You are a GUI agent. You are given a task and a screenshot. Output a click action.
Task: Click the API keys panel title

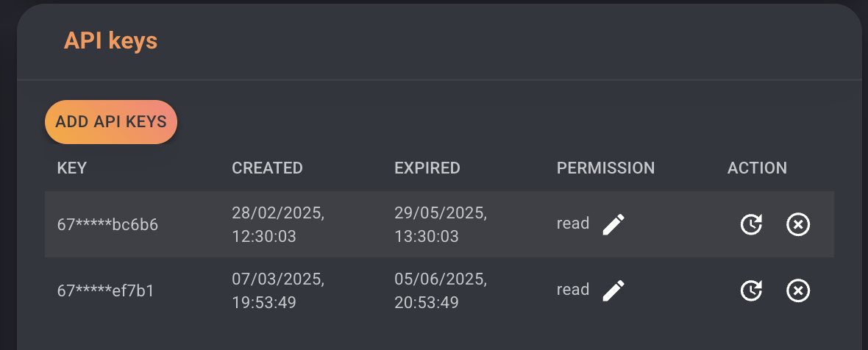tap(111, 41)
